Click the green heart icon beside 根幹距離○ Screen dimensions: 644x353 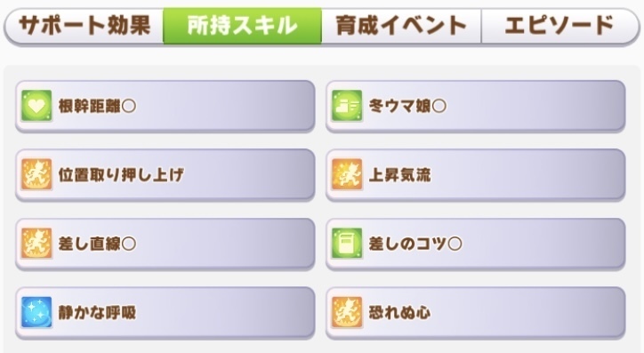36,106
